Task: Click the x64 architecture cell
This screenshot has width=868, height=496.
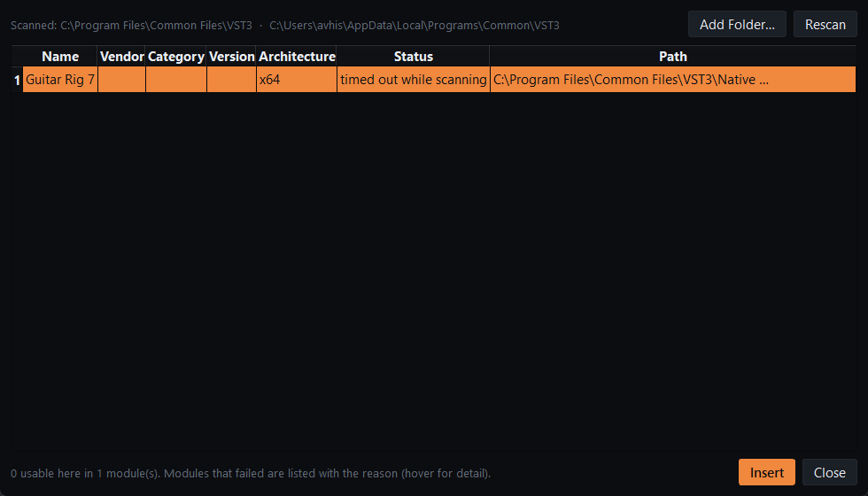Action: pos(297,80)
